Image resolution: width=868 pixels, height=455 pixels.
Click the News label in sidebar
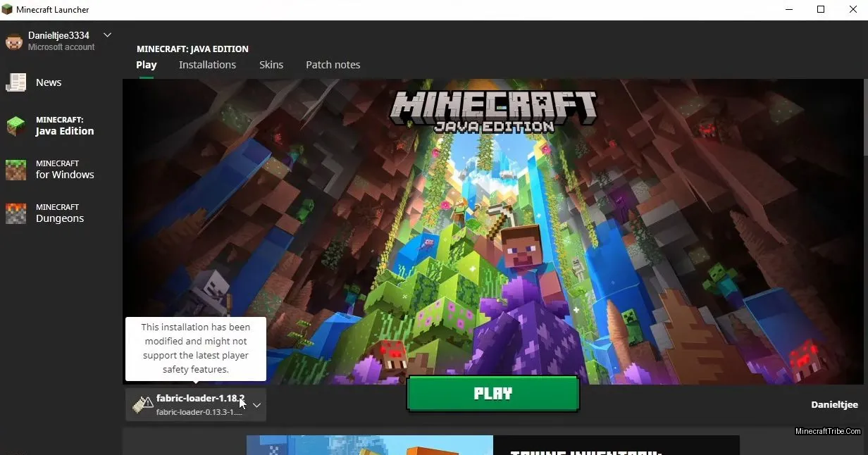[x=49, y=82]
